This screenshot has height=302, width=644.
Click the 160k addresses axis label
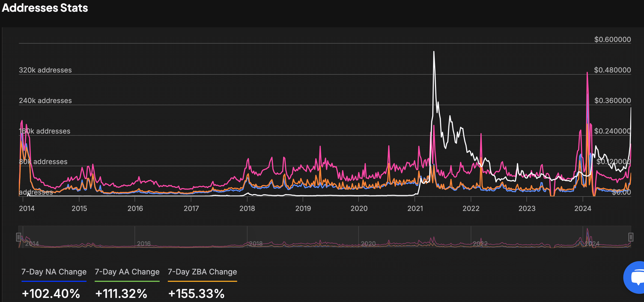[45, 131]
